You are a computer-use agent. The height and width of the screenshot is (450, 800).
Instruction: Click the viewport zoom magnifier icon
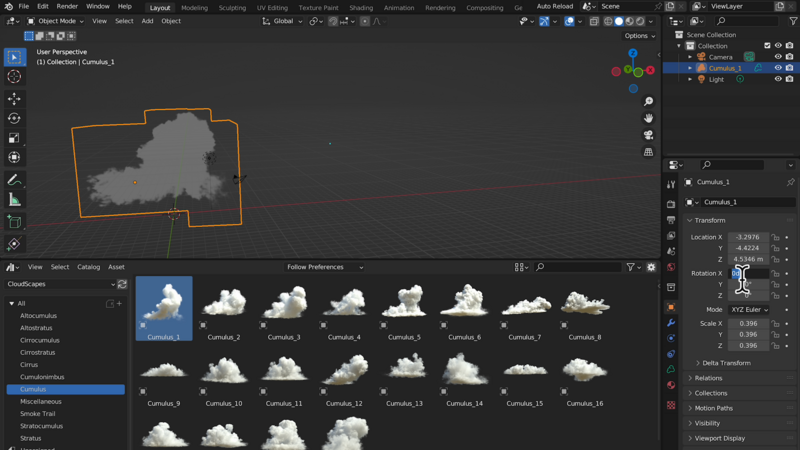click(x=648, y=102)
